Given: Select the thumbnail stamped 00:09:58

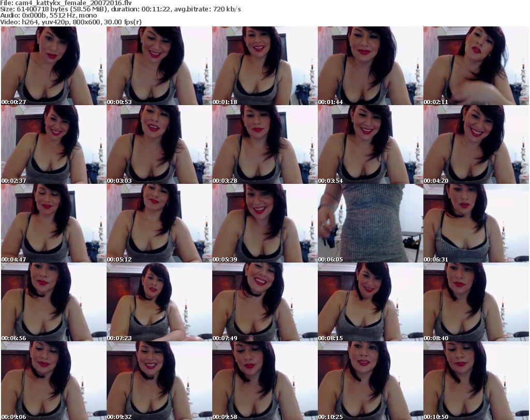Looking at the screenshot, I should coord(264,381).
